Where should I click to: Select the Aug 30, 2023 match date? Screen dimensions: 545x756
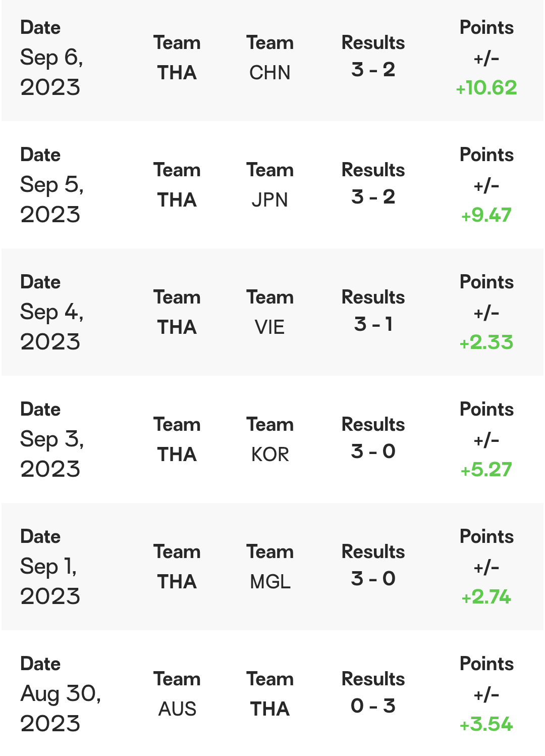coord(61,709)
